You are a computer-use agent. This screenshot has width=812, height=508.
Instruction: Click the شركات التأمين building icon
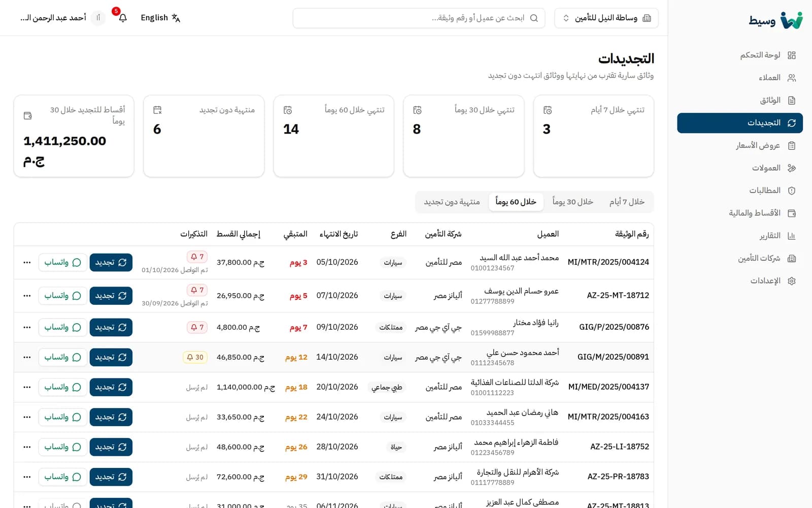pyautogui.click(x=792, y=258)
